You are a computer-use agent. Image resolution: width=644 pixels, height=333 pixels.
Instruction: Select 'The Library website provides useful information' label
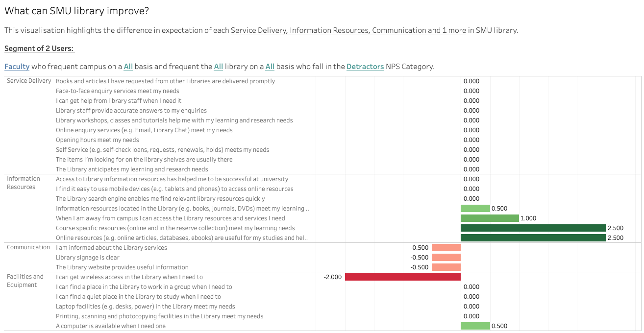(x=122, y=267)
